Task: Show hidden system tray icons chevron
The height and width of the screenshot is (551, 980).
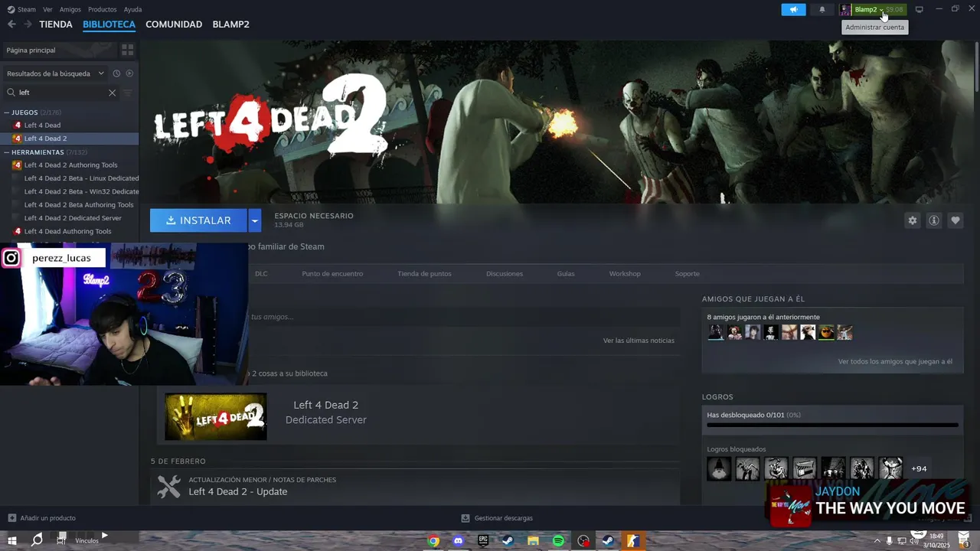Action: 877,541
